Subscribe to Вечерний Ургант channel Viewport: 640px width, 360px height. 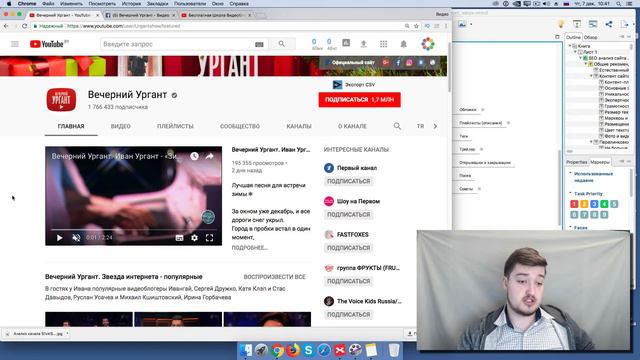tap(360, 100)
